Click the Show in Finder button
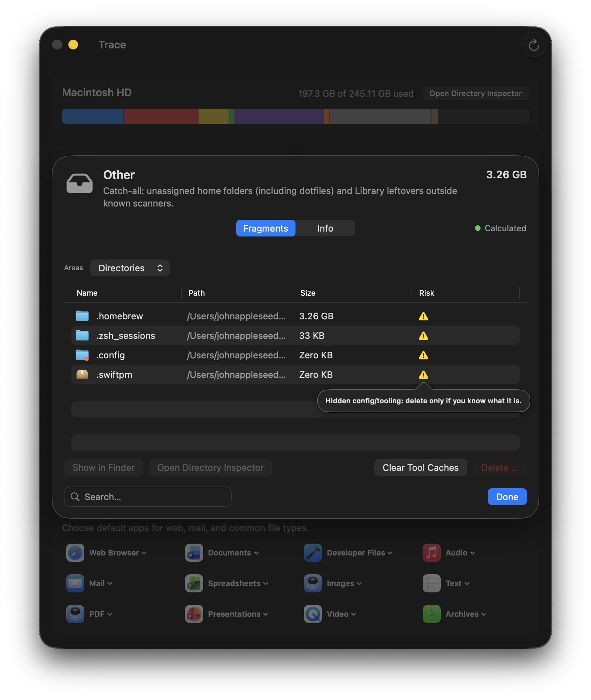591x700 pixels. pos(103,467)
